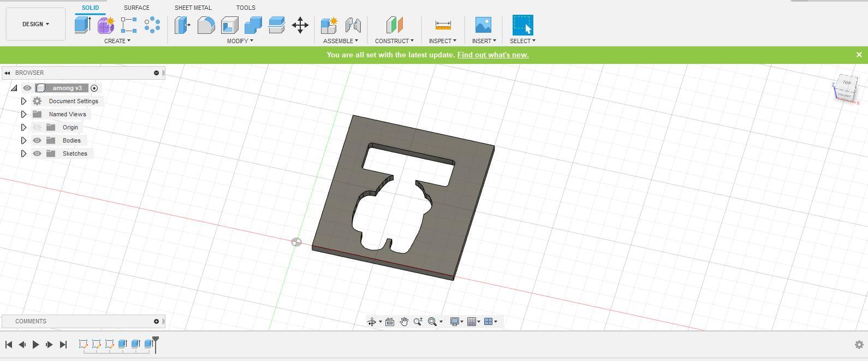This screenshot has height=361, width=868.
Task: Click the Construct plane icon
Action: point(394,25)
